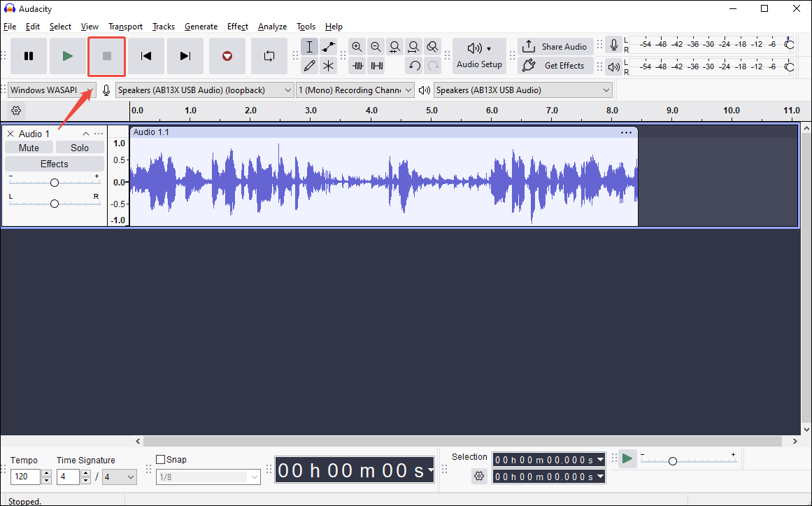This screenshot has width=812, height=506.
Task: Click the Get Effects button
Action: pyautogui.click(x=555, y=66)
